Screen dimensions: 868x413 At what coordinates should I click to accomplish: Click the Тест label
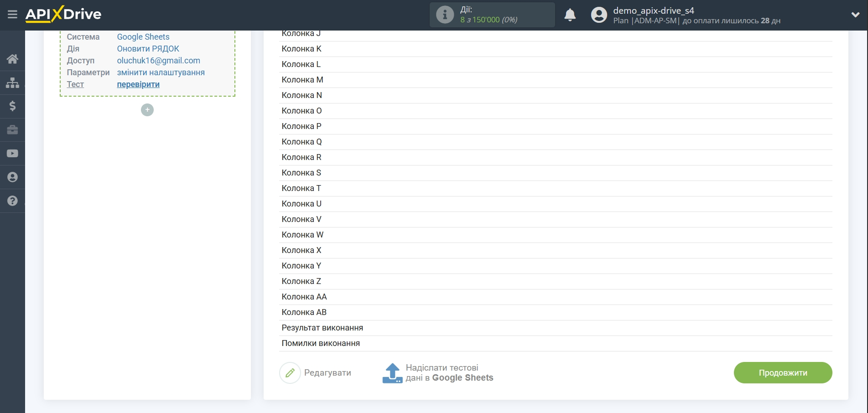pyautogui.click(x=75, y=84)
